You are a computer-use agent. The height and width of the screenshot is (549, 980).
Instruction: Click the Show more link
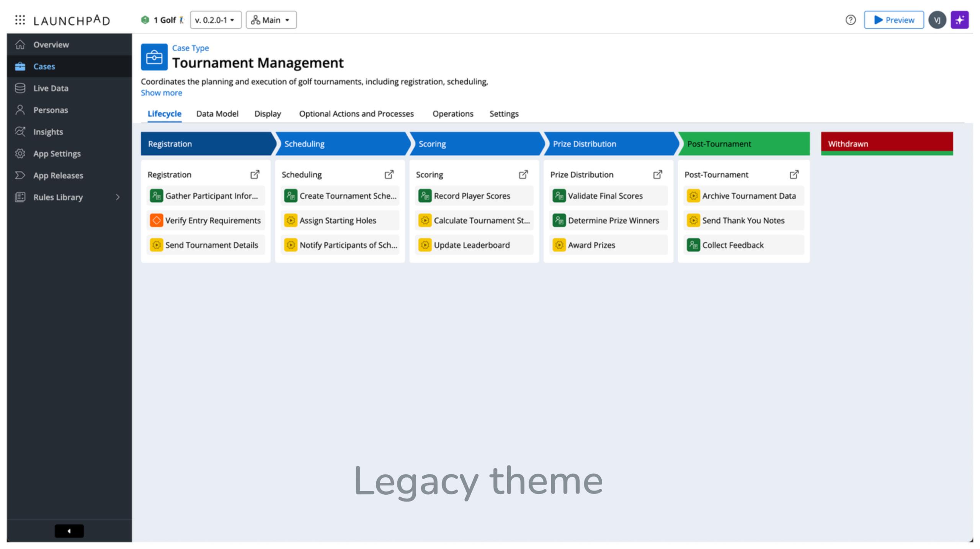point(161,93)
